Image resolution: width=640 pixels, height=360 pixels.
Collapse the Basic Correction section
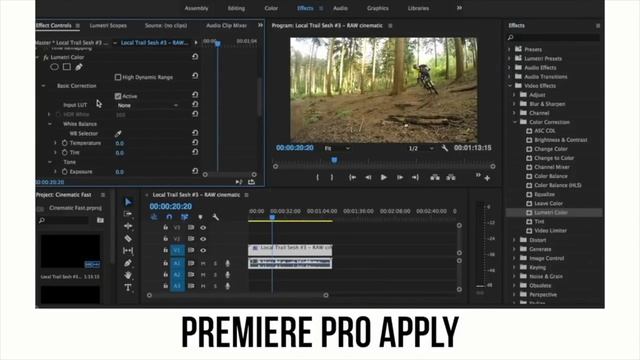coord(43,86)
